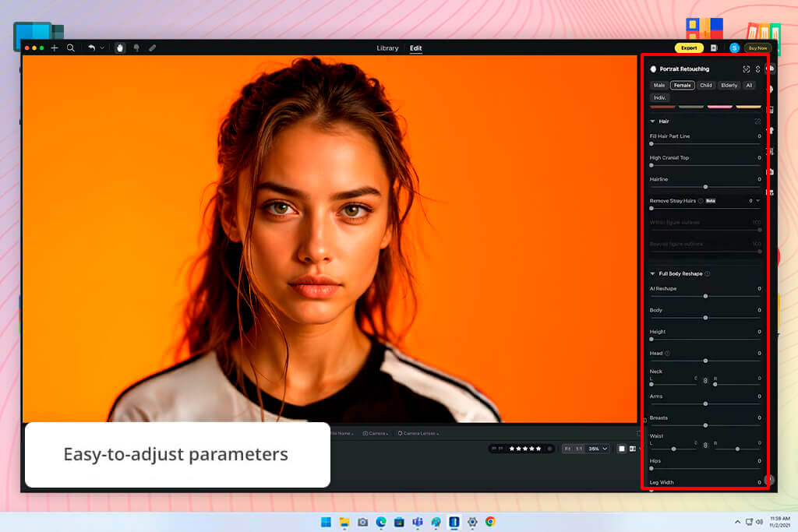The image size is (798, 532).
Task: Select the eraser/pen tool in top toolbar
Action: pos(152,48)
